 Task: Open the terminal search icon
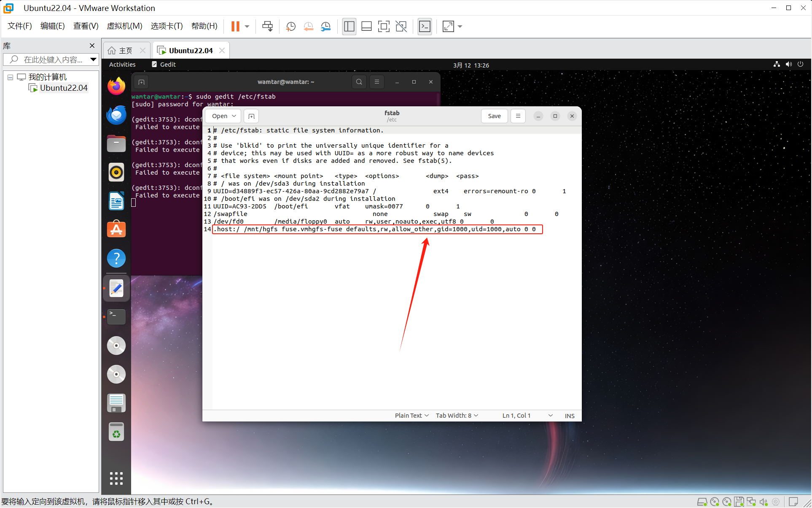click(359, 82)
